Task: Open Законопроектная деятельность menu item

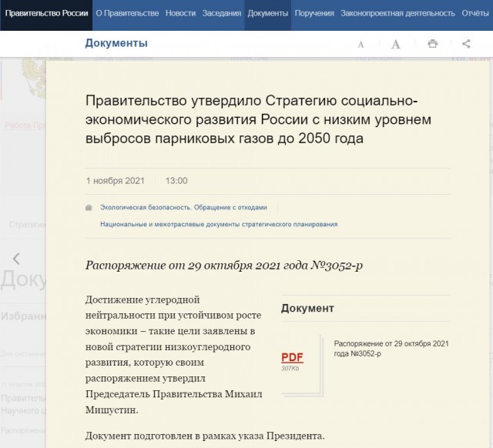Action: coord(397,13)
